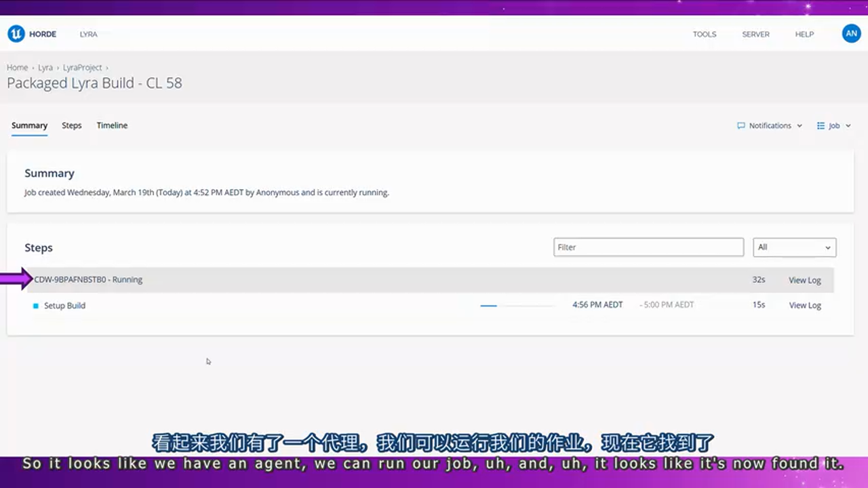
Task: Open the Help menu
Action: pos(804,34)
